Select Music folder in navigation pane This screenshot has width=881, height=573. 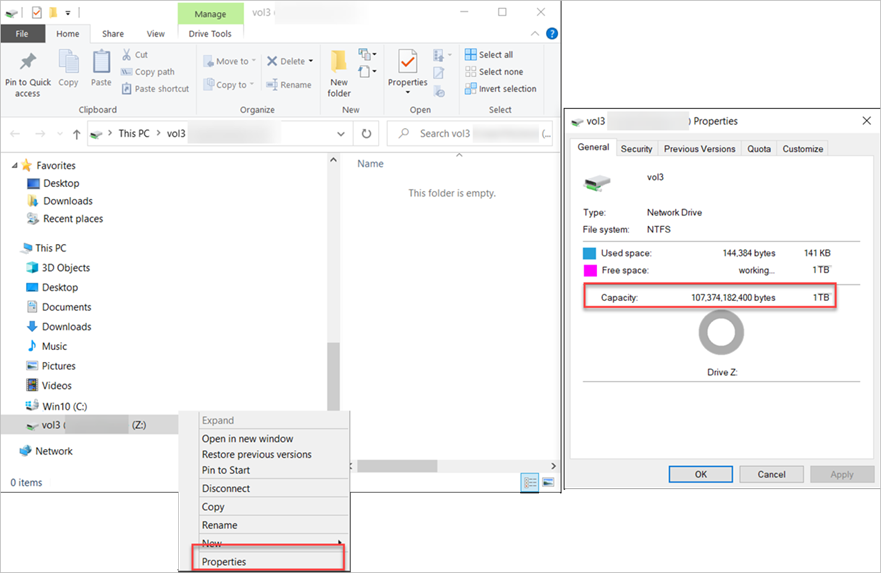[x=47, y=346]
